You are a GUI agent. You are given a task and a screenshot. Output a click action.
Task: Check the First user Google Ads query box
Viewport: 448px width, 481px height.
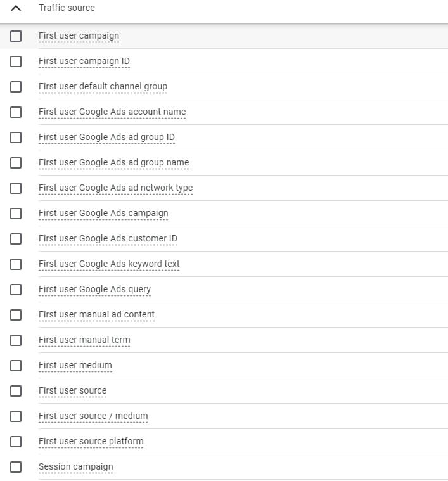point(16,290)
